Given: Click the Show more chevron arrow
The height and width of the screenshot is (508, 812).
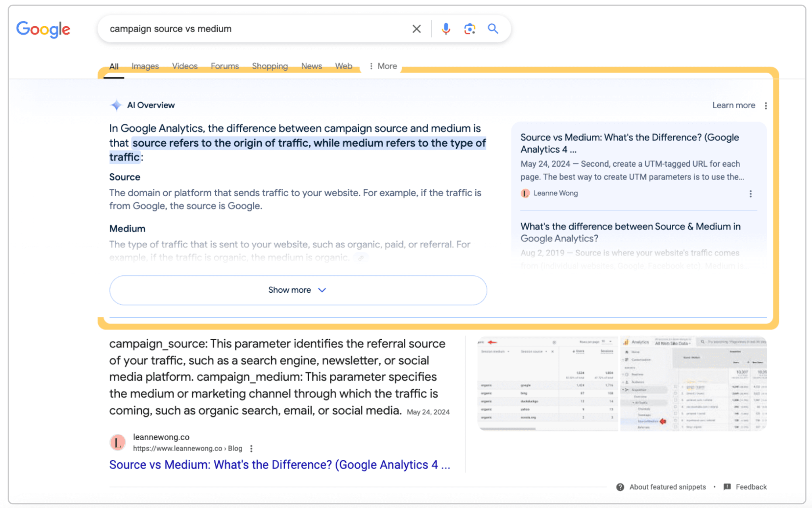Looking at the screenshot, I should pos(322,290).
